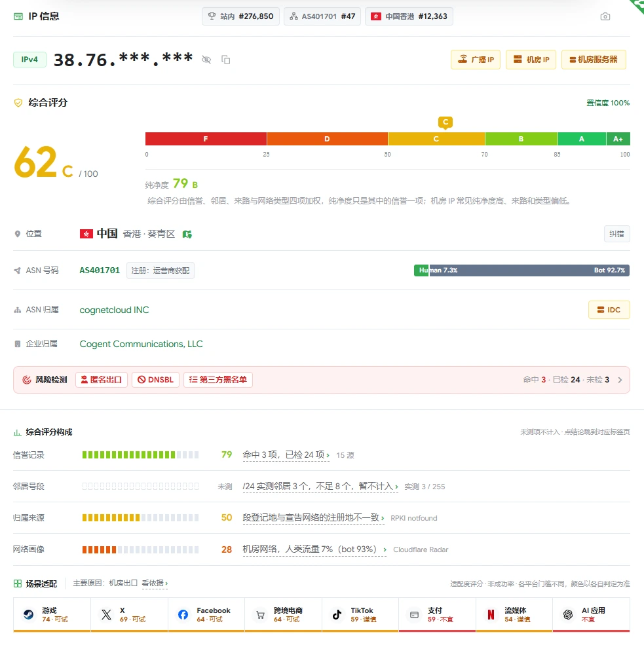Expand /24 实测邻居 detail link

pyautogui.click(x=320, y=487)
